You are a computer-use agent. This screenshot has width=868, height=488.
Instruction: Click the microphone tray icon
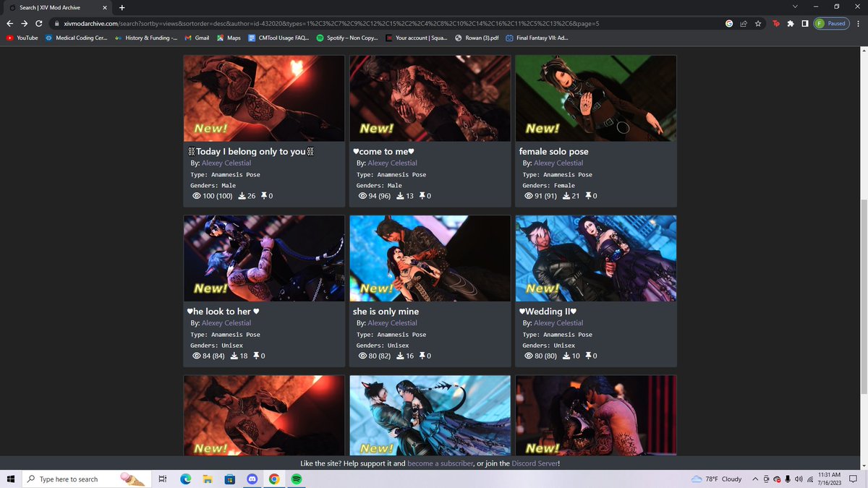(x=787, y=479)
